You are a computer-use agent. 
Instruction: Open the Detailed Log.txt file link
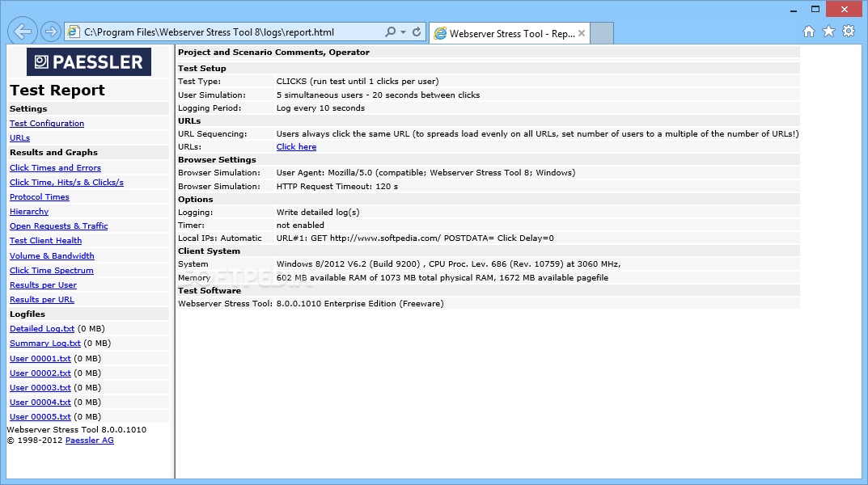pos(42,328)
